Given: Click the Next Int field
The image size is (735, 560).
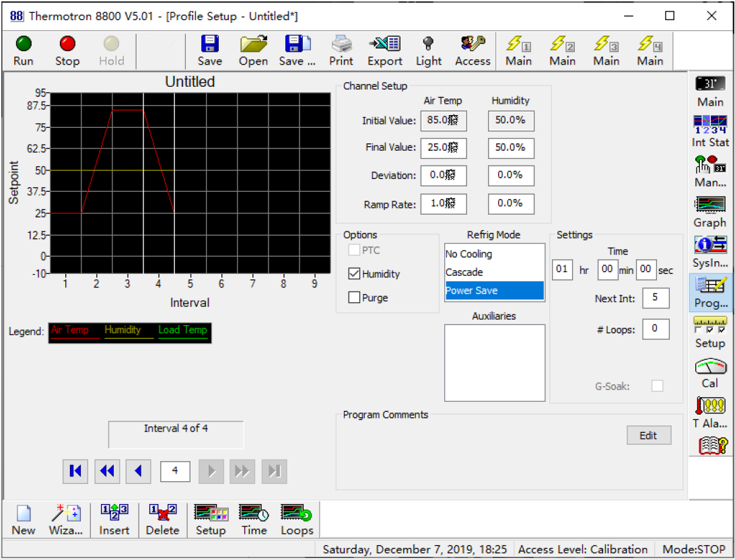Looking at the screenshot, I should tap(656, 297).
